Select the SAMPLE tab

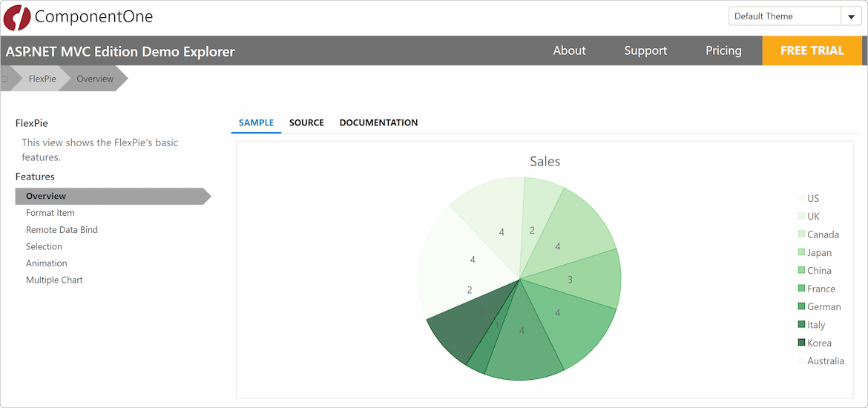click(256, 122)
